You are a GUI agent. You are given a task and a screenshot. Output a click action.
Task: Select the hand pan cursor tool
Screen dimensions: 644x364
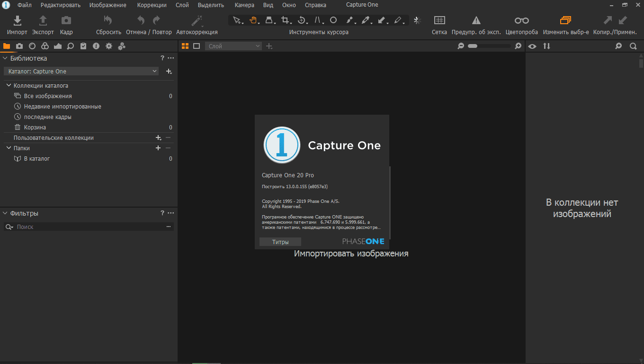pos(253,20)
